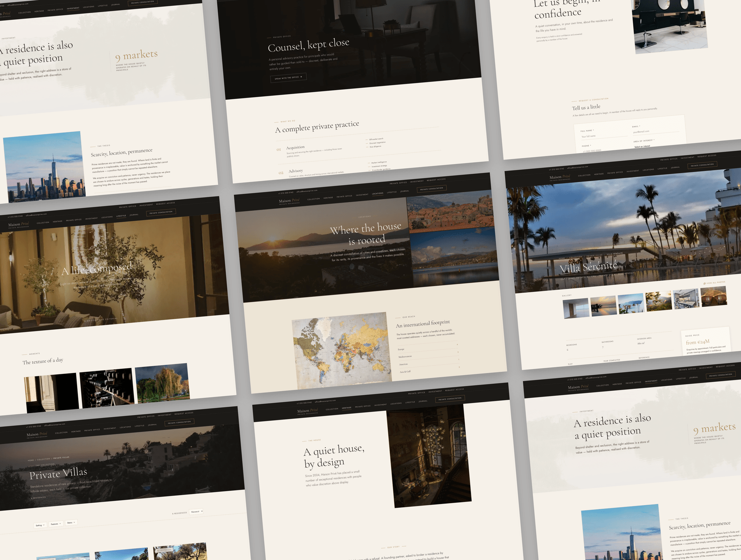Open the empty-room gallery thumbnail on Villa Sérénité
Viewport: 741px width, 560px height.
click(x=576, y=308)
